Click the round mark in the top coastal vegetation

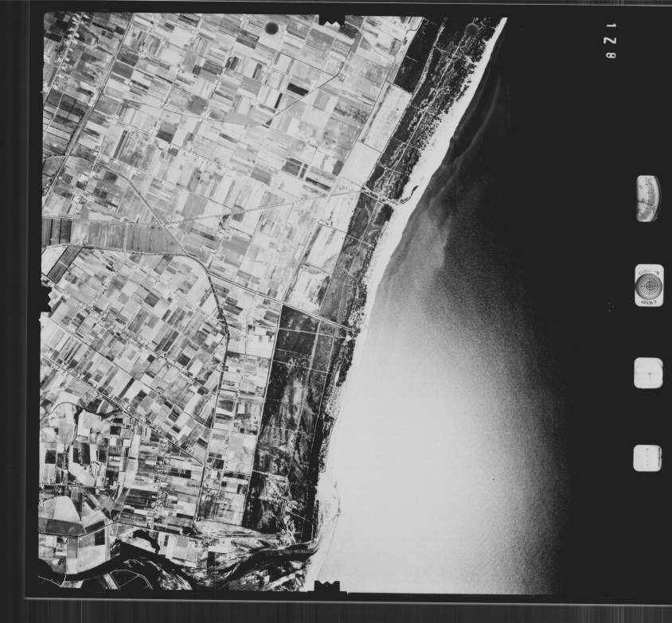click(471, 29)
